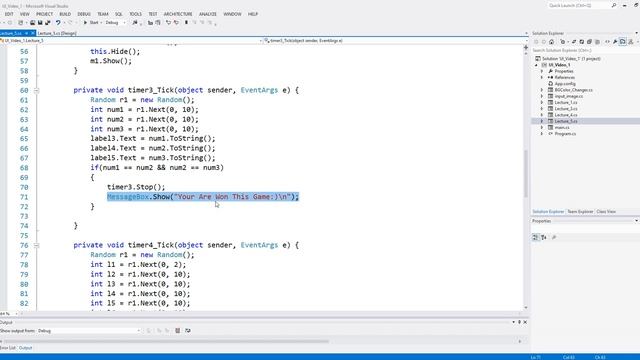This screenshot has height=360, width=640.
Task: Switch to Error List tab
Action: pos(7,348)
